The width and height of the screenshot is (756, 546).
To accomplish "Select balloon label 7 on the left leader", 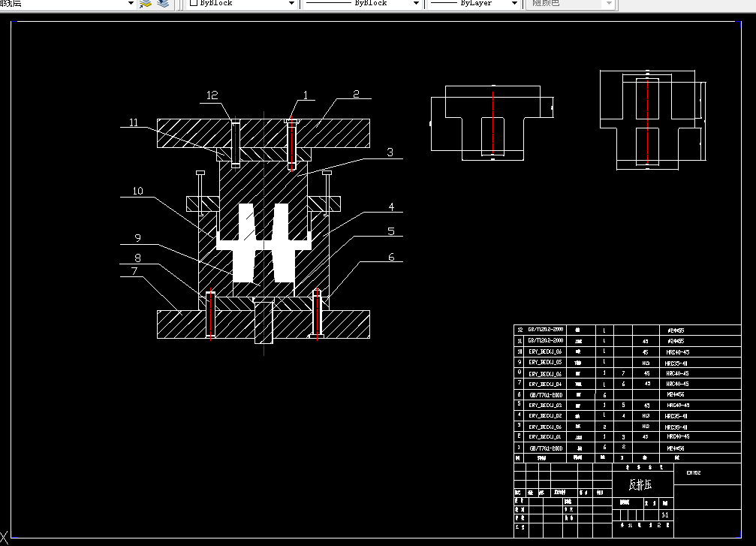I will tap(134, 271).
